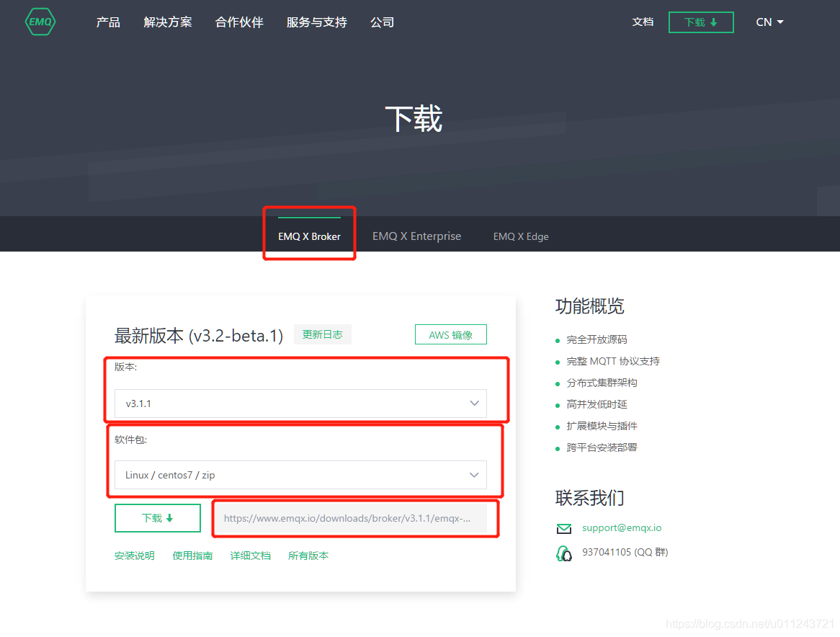Click the 联系我们 heading
This screenshot has height=637, width=840.
tap(590, 498)
